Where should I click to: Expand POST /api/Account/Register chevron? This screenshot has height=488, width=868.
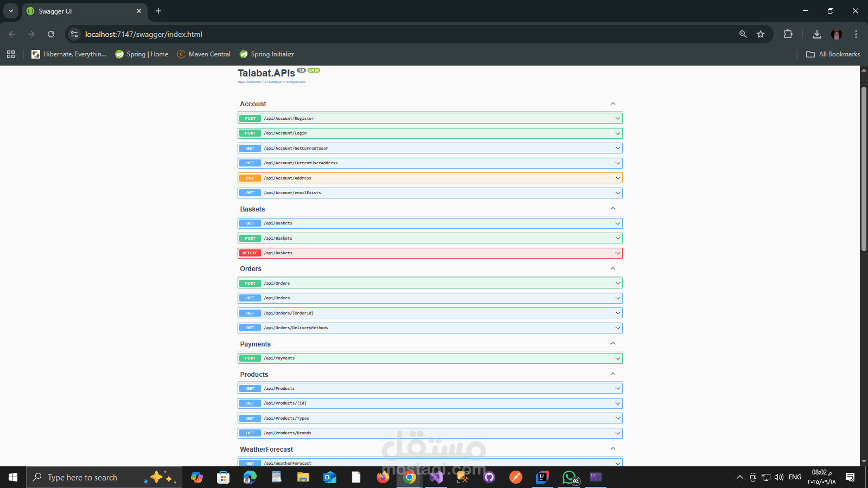point(617,118)
